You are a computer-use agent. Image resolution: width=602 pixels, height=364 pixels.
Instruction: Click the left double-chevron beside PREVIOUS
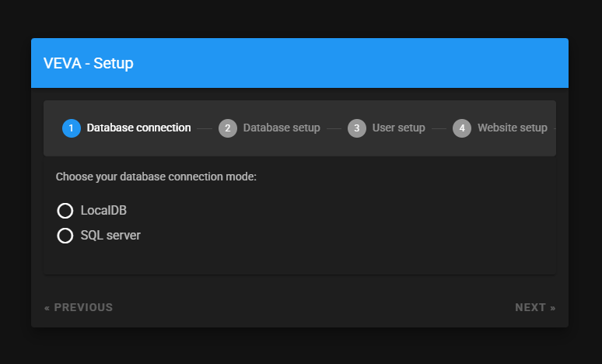[x=47, y=308]
